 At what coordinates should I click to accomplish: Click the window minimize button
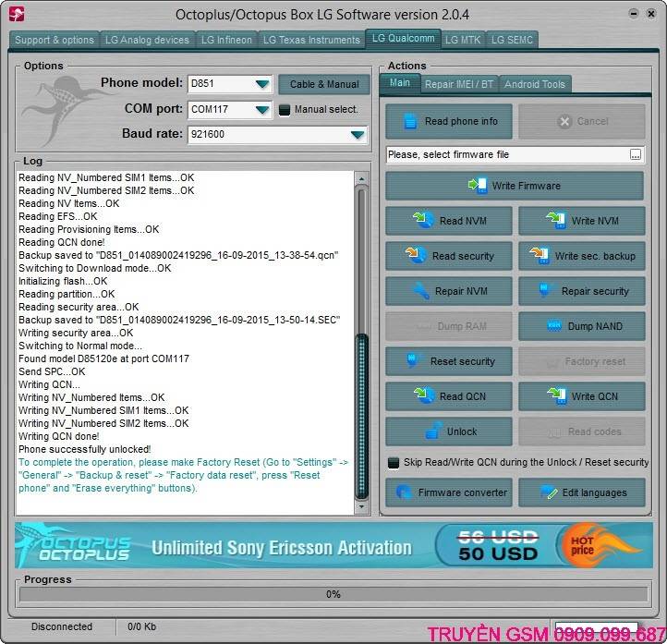[634, 14]
